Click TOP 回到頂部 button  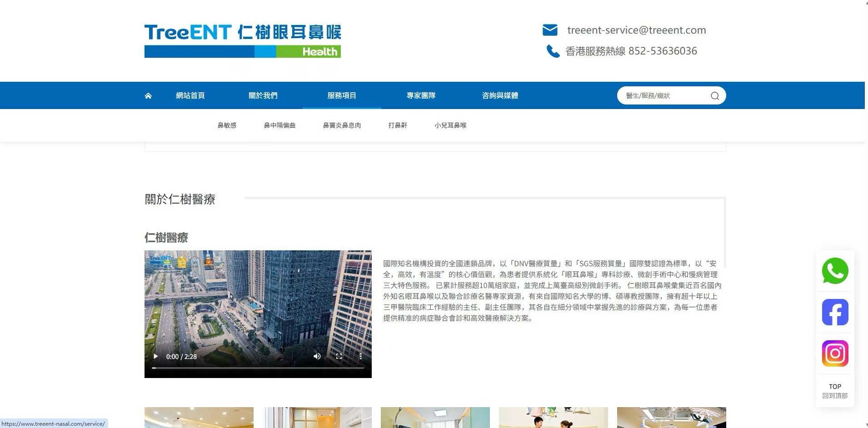click(x=835, y=391)
